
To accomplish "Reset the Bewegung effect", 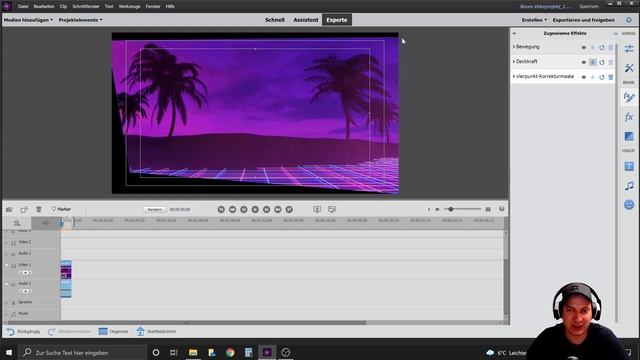I will point(602,47).
